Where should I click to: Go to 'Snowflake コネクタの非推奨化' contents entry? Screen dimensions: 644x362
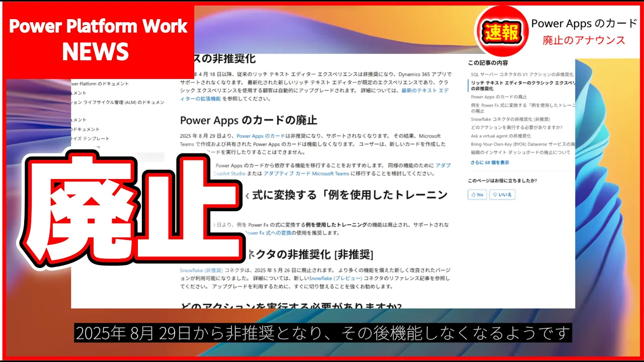pyautogui.click(x=510, y=119)
